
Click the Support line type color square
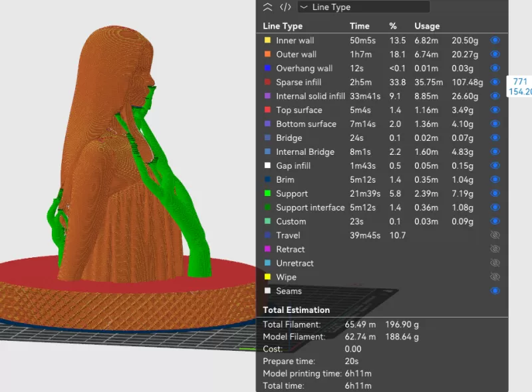click(x=269, y=193)
